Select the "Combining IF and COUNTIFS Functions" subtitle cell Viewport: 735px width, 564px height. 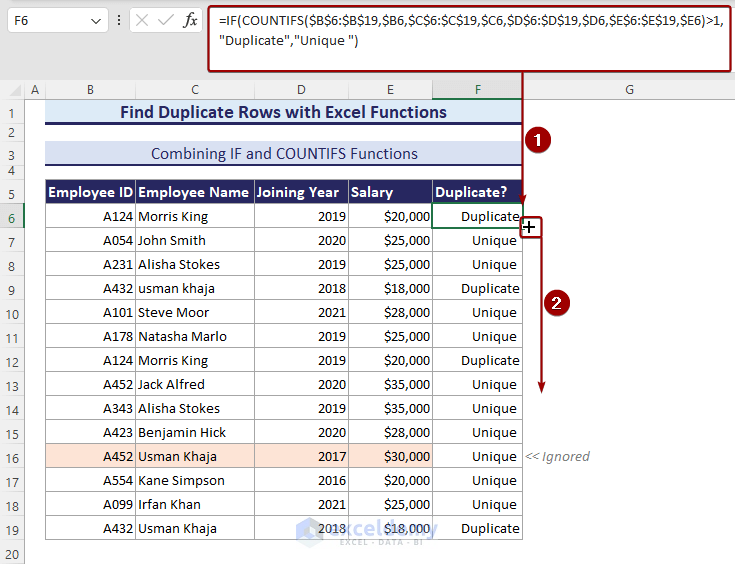click(x=283, y=154)
